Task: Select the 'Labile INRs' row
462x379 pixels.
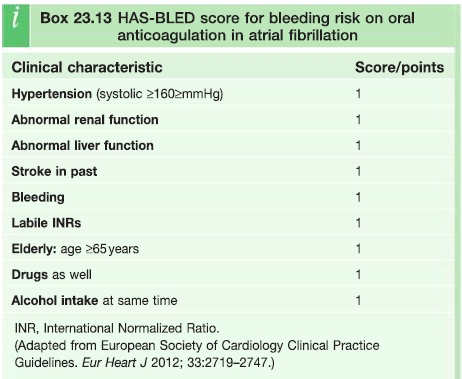Action: pos(228,223)
